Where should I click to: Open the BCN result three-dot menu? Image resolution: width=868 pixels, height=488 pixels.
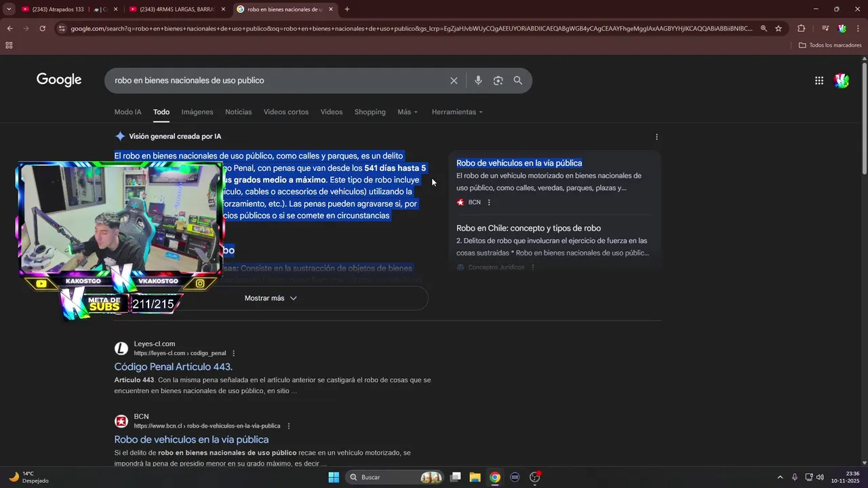coord(289,426)
